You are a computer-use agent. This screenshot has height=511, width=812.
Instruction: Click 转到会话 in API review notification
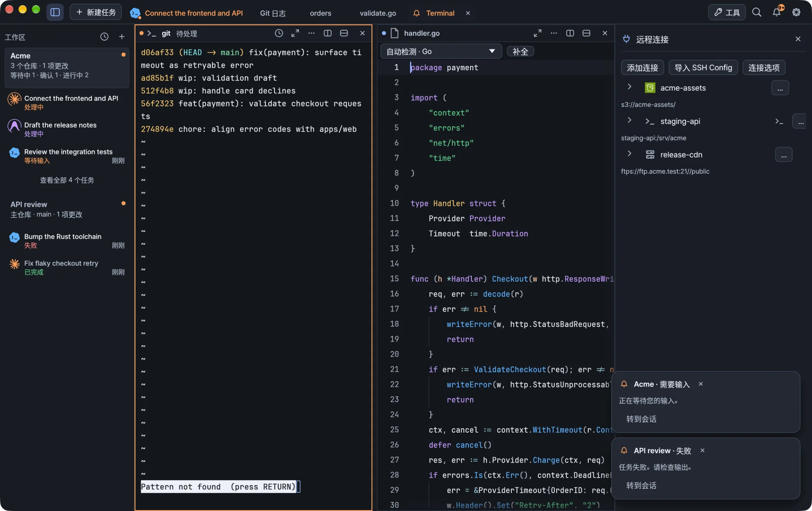pyautogui.click(x=641, y=485)
